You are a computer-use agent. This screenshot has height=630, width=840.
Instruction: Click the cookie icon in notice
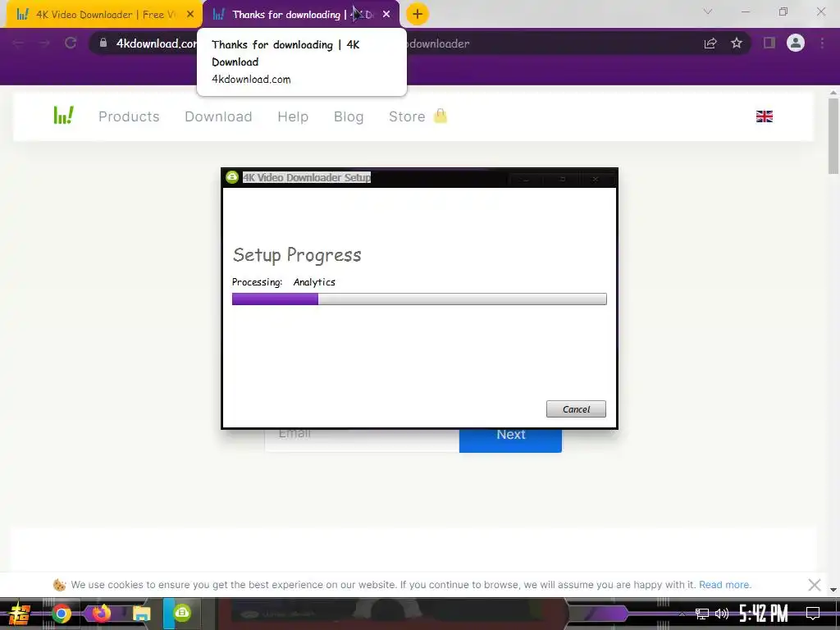(x=59, y=584)
